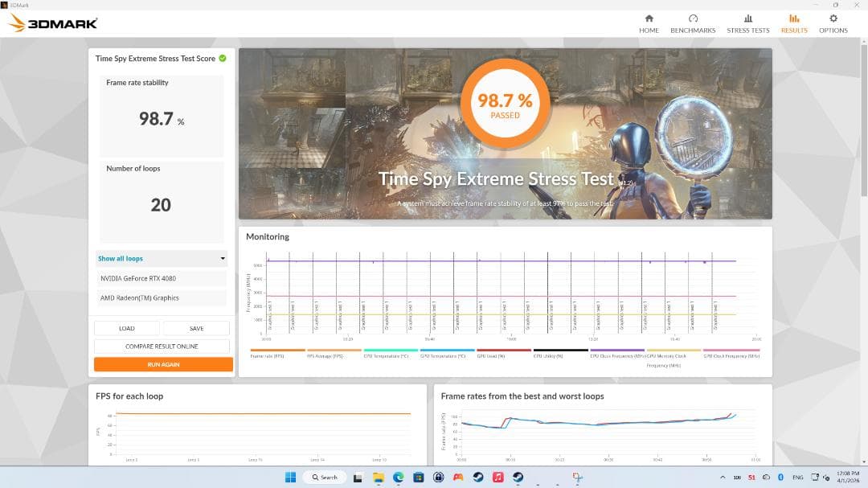Open the padlock app in taskbar
This screenshot has width=868, height=488.
point(438,477)
